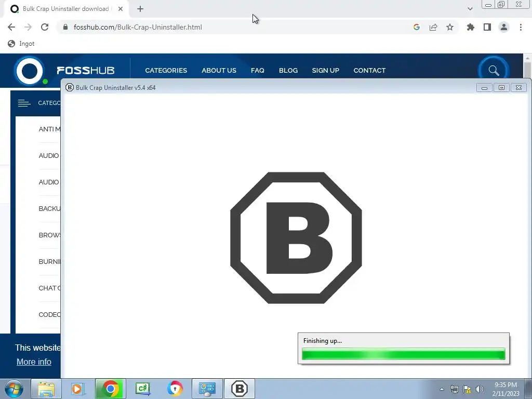Open the Ingot bookmark
Image resolution: width=532 pixels, height=399 pixels.
[x=21, y=44]
